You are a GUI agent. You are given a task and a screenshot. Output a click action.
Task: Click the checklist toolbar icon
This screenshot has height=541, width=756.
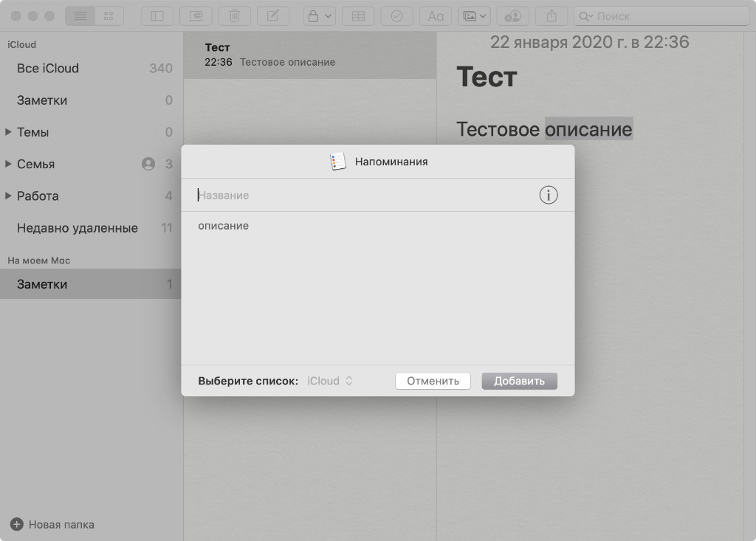[x=396, y=15]
